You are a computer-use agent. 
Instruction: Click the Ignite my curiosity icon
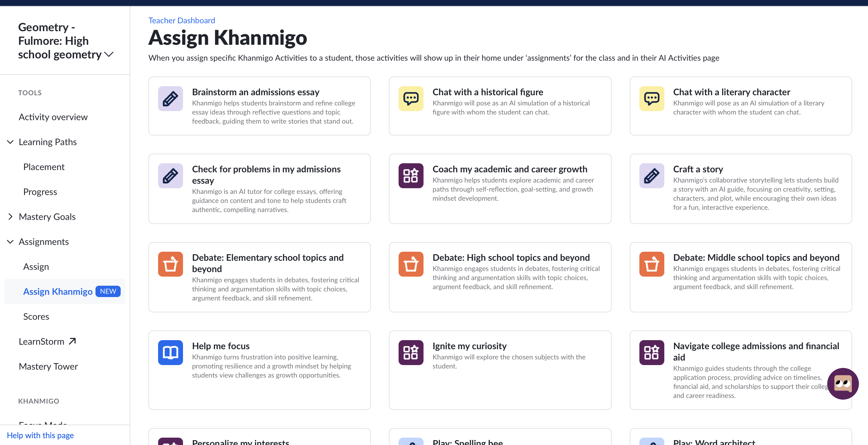coord(411,352)
